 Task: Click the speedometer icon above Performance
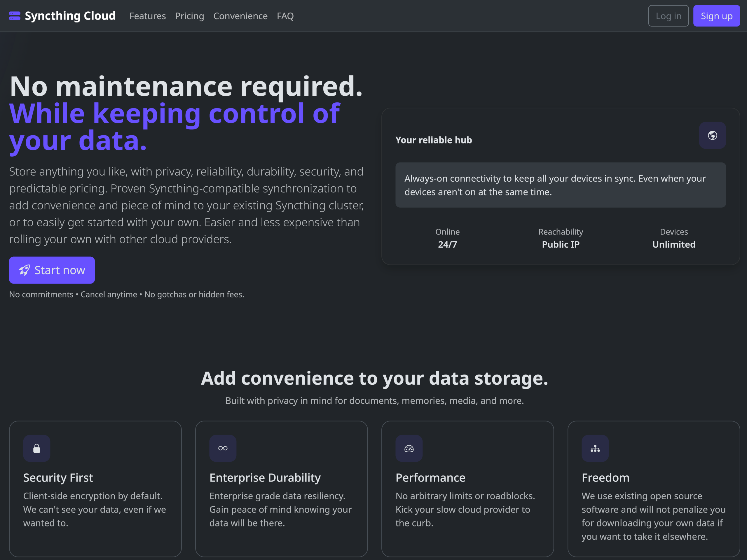(x=409, y=448)
